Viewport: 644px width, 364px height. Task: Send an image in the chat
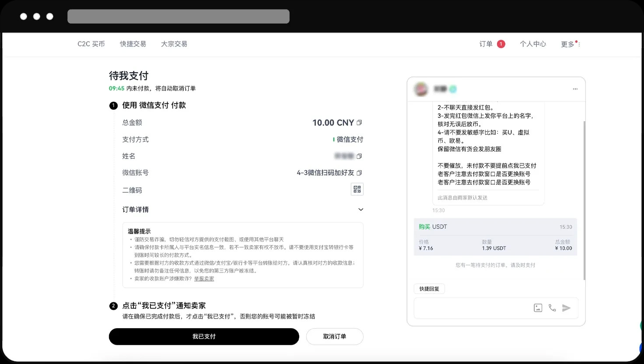[x=538, y=308]
